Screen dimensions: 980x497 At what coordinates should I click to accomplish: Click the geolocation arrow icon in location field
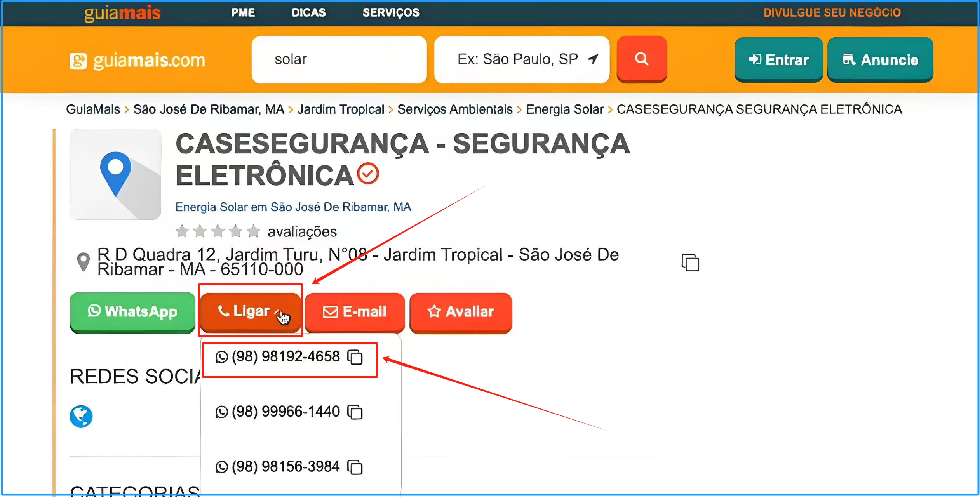(593, 59)
